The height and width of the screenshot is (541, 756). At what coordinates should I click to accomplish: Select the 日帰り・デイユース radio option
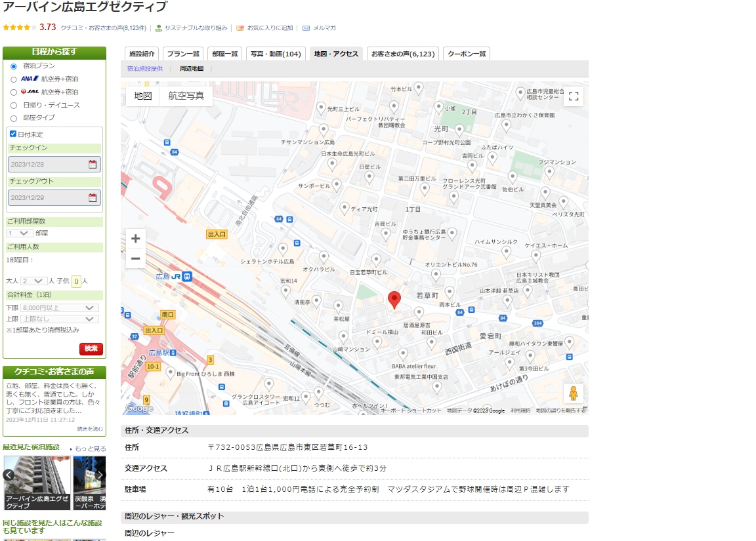pos(14,106)
